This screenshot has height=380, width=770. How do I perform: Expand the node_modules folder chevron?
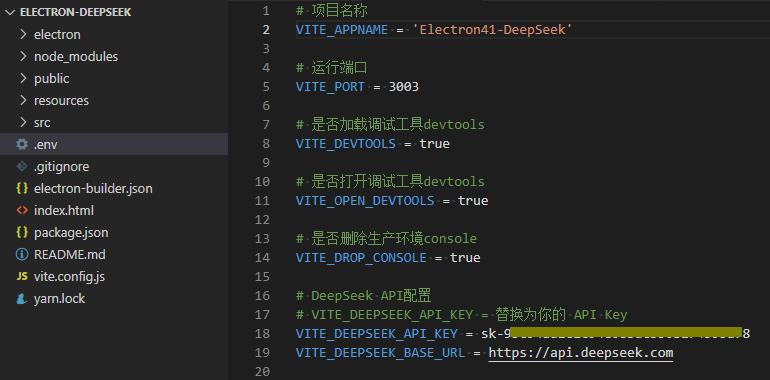click(x=23, y=56)
